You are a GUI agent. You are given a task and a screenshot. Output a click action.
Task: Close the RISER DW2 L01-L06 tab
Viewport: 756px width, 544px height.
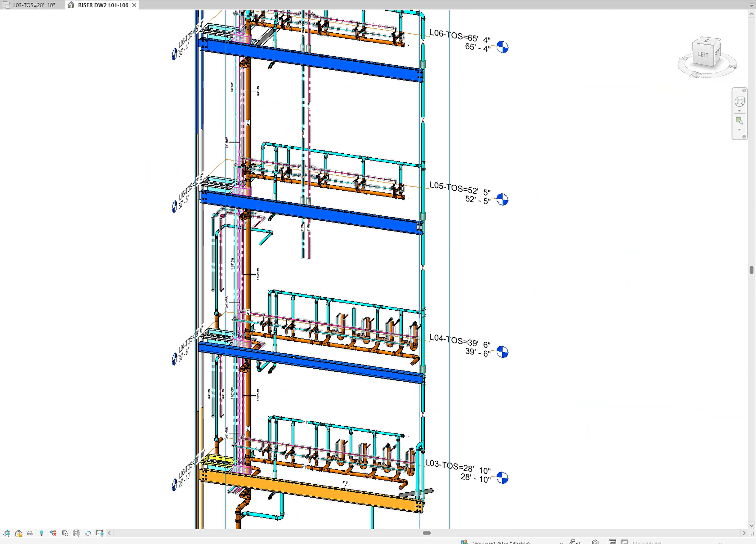(x=134, y=5)
